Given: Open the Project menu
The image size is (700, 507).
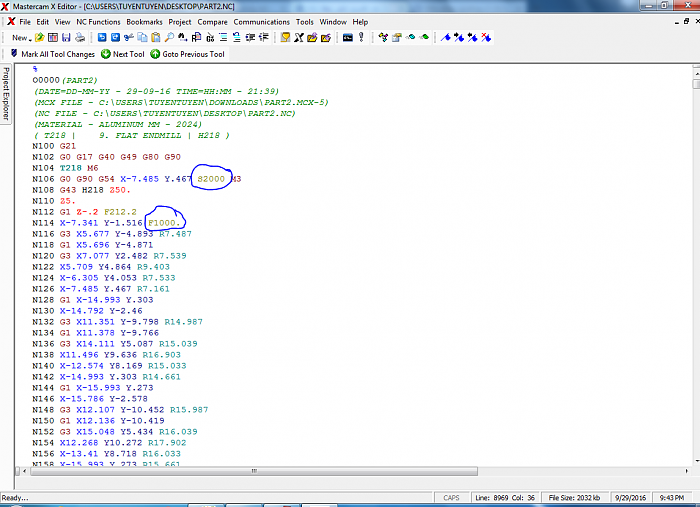Looking at the screenshot, I should tap(179, 22).
